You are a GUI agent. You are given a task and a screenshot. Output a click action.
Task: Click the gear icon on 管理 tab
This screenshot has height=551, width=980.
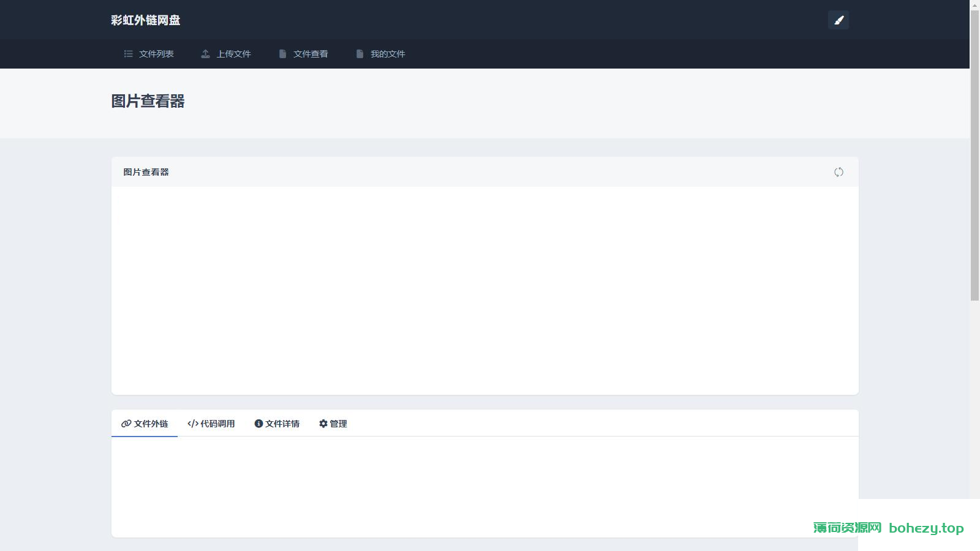tap(323, 424)
